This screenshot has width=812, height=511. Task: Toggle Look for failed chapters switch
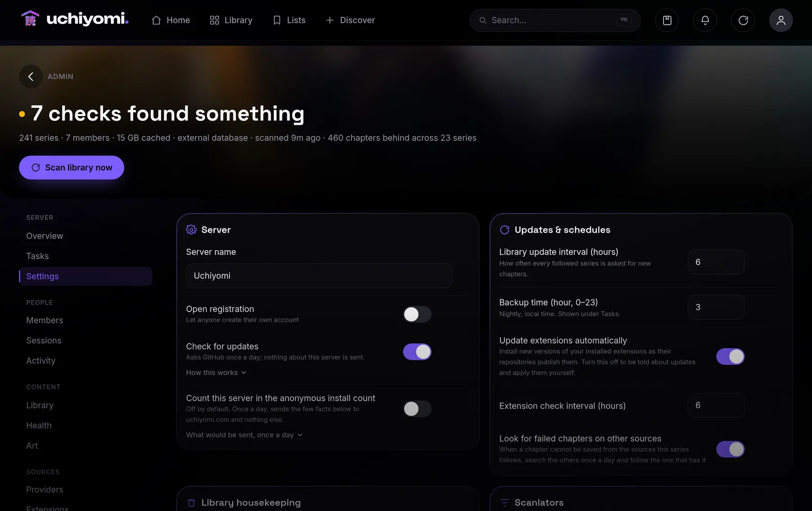(730, 449)
